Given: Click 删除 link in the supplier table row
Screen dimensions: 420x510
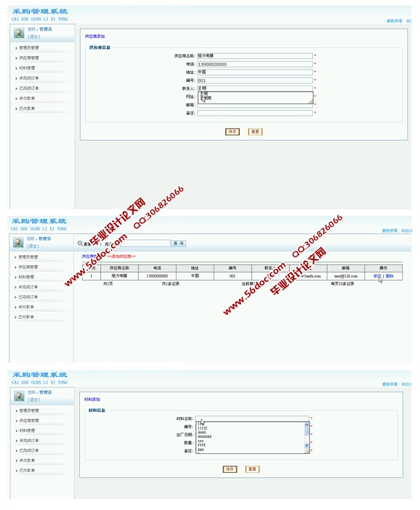Looking at the screenshot, I should pos(389,276).
